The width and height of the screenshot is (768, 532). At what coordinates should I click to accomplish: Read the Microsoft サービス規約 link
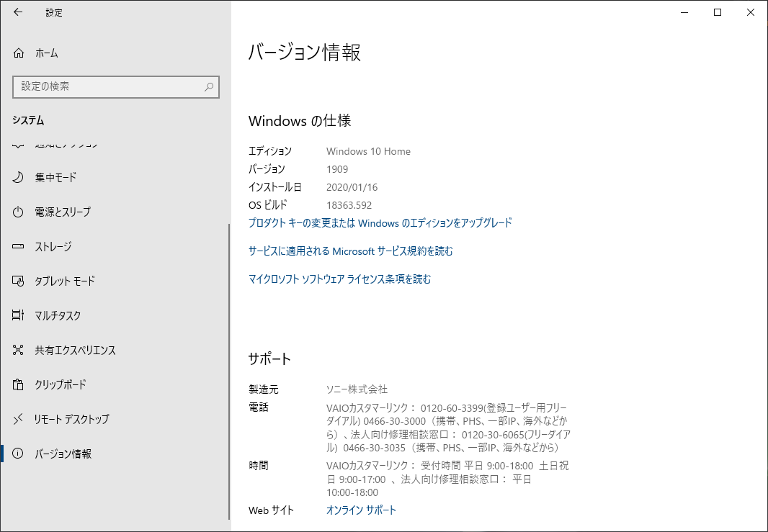(350, 251)
